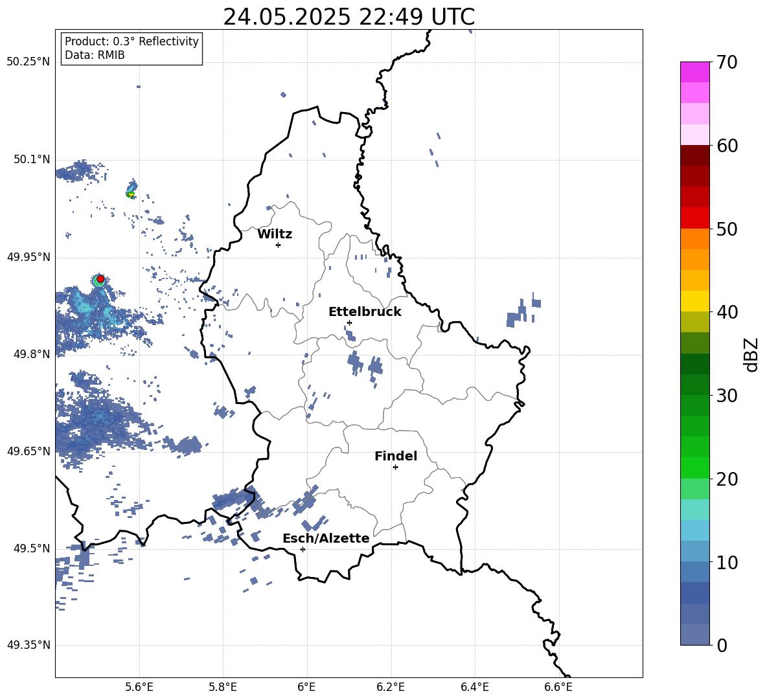Click the 6.6°E longitude label
This screenshot has height=700, width=767.
(x=558, y=687)
